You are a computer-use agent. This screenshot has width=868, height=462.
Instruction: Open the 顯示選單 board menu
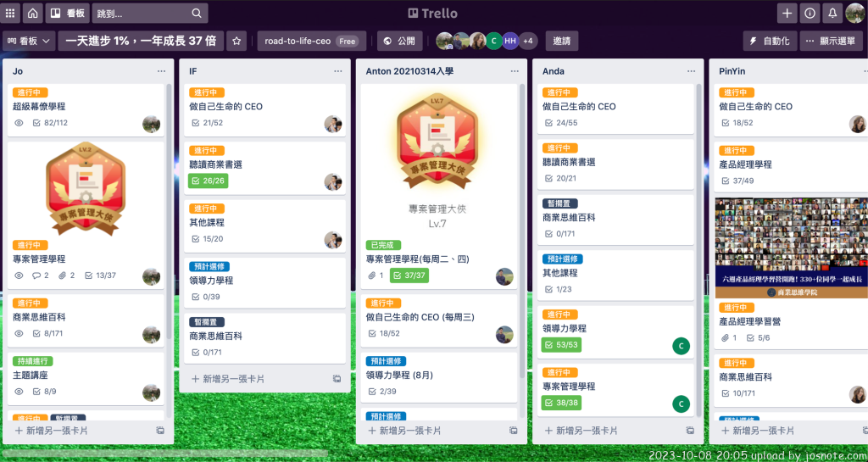(x=831, y=41)
